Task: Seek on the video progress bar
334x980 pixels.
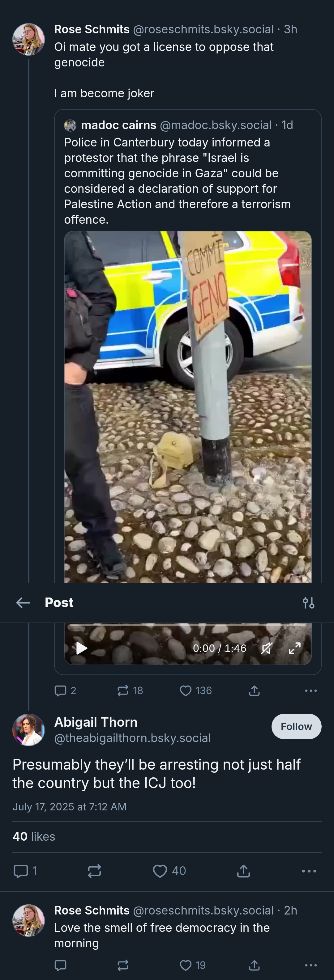Action: click(188, 625)
